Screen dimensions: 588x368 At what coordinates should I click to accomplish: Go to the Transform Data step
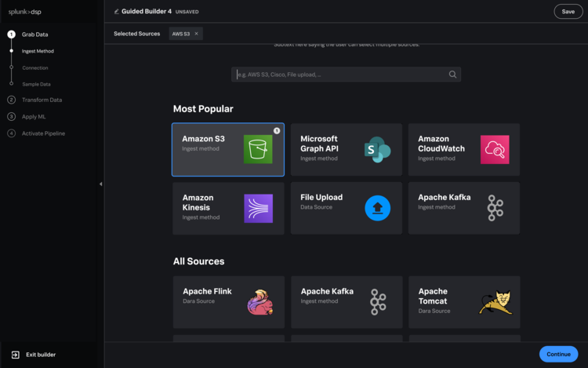click(x=42, y=100)
